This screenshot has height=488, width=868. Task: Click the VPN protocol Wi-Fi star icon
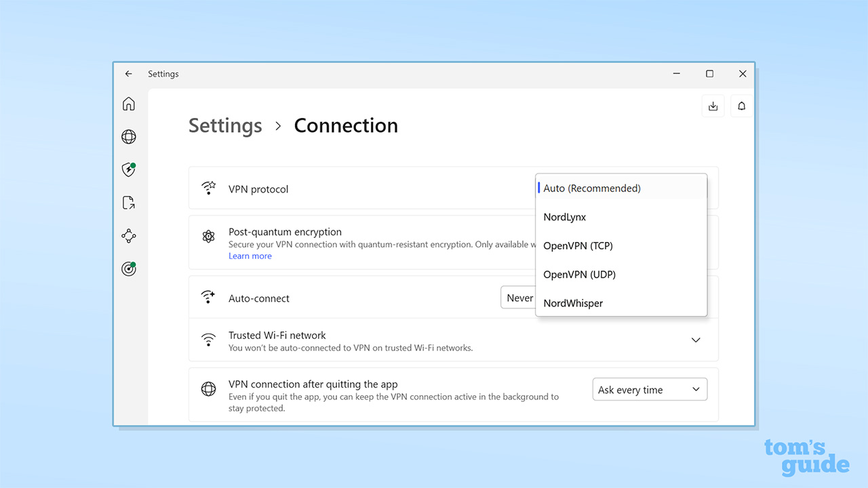208,188
